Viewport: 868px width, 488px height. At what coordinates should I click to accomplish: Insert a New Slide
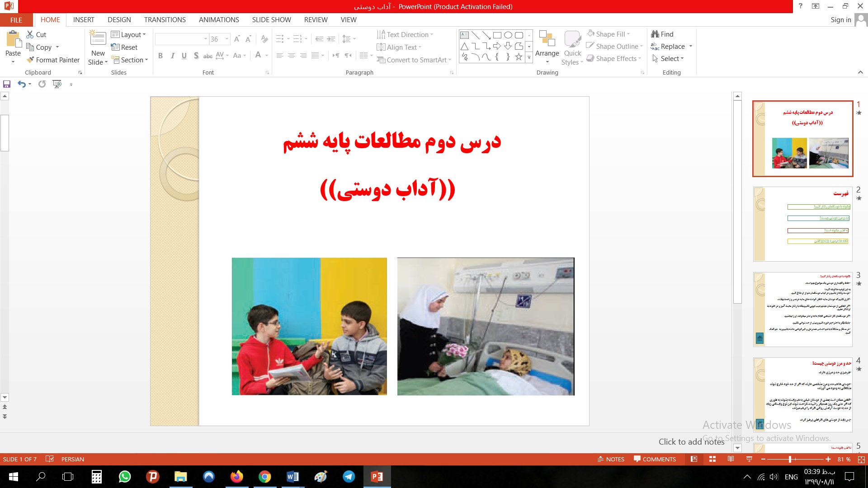point(98,40)
